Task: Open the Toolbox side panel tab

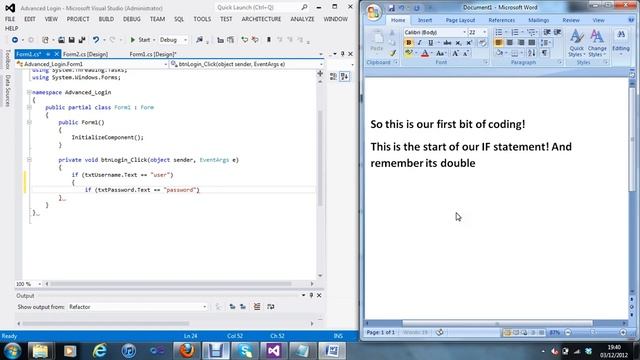Action: pos(7,59)
